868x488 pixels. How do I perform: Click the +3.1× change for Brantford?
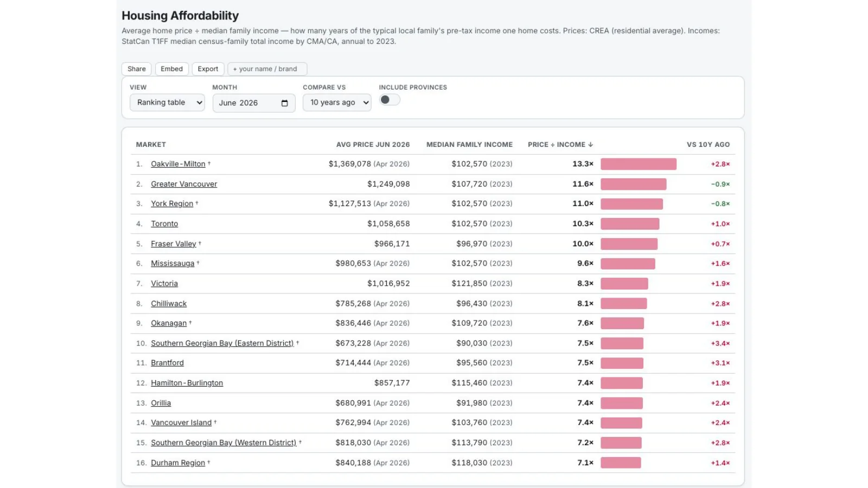tap(720, 363)
